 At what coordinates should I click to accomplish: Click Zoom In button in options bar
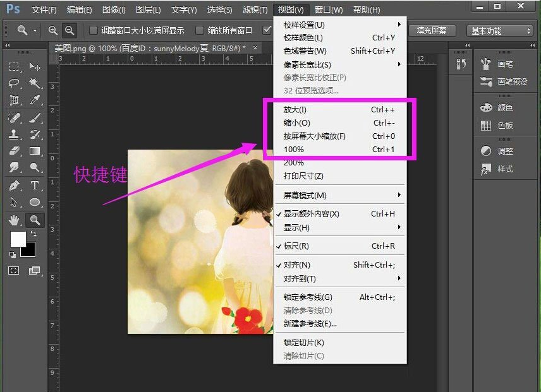pos(53,30)
